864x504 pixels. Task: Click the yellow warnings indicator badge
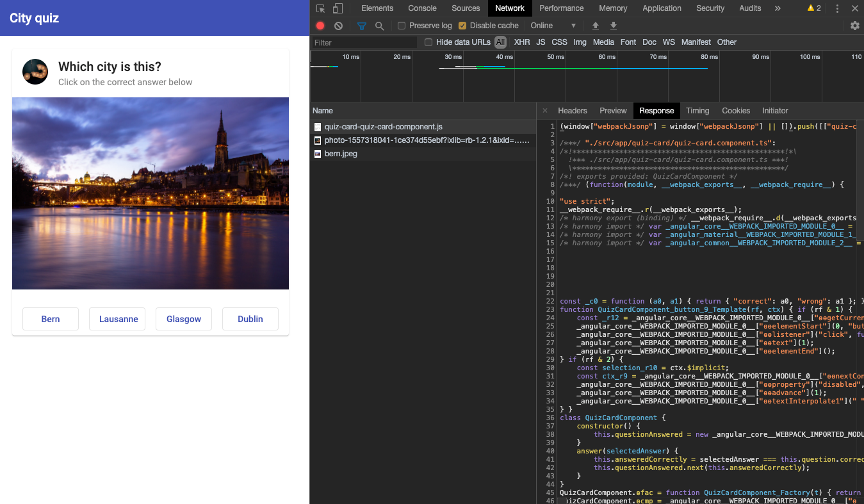810,8
